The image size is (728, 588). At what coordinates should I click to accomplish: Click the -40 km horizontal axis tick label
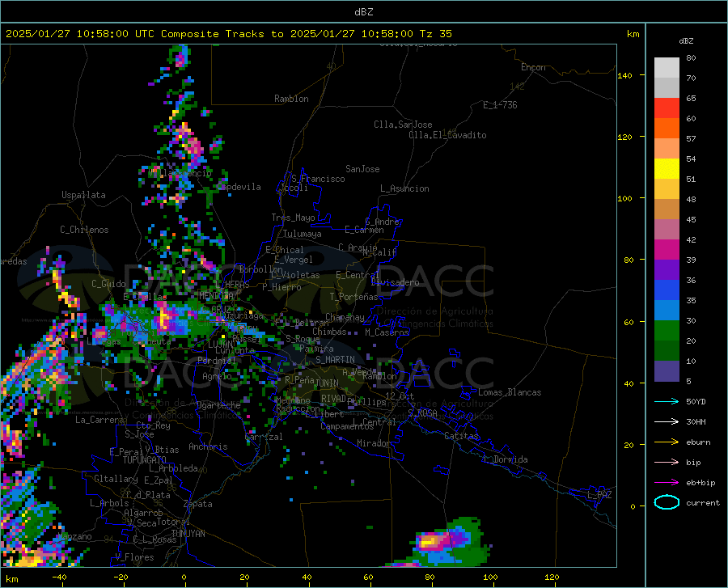[x=59, y=577]
